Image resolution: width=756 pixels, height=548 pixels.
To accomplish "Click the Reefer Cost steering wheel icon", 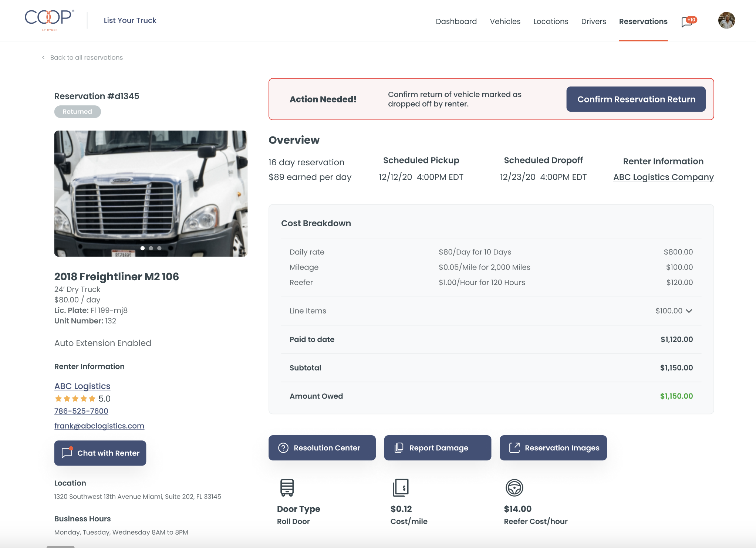I will (x=514, y=487).
